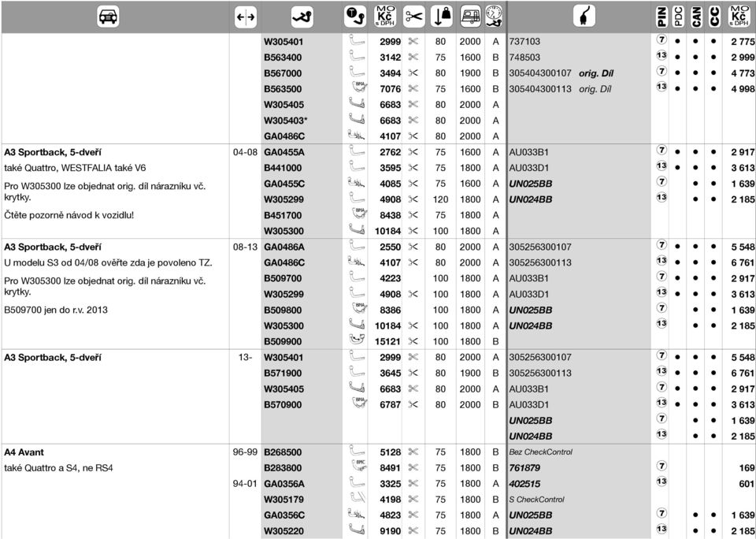Click the 13-pin circle in the 748503 row
756x539 pixels.
click(x=661, y=55)
